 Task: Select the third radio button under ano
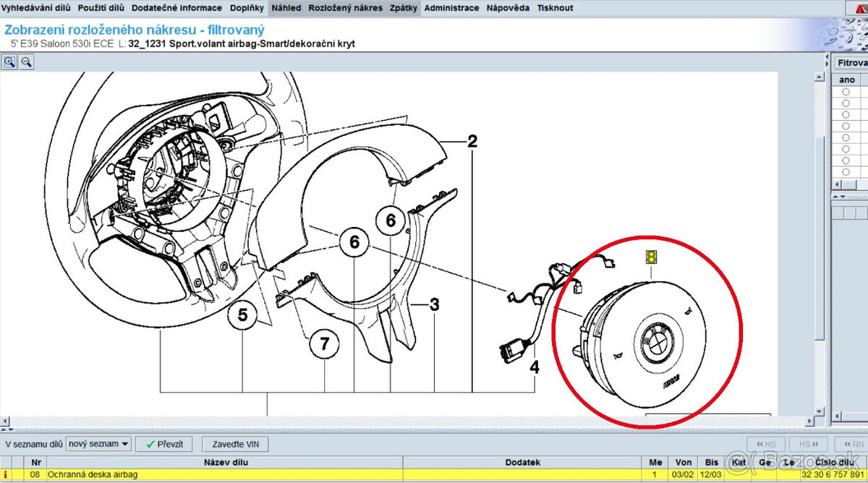(x=846, y=116)
